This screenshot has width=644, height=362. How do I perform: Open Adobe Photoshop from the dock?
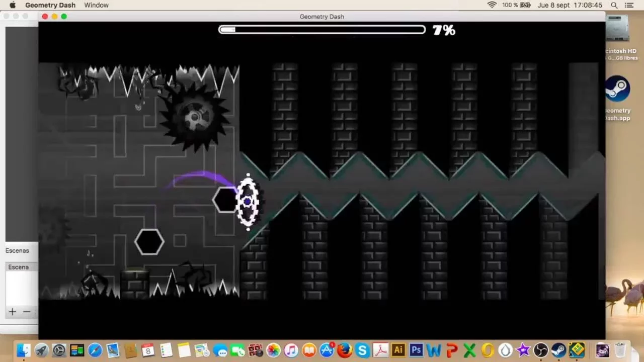point(416,350)
